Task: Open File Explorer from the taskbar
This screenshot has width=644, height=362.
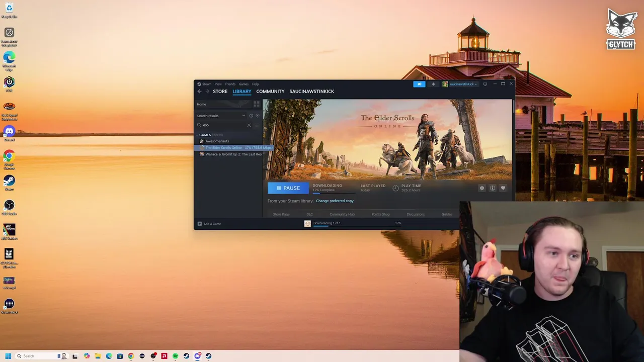Action: coord(98,356)
